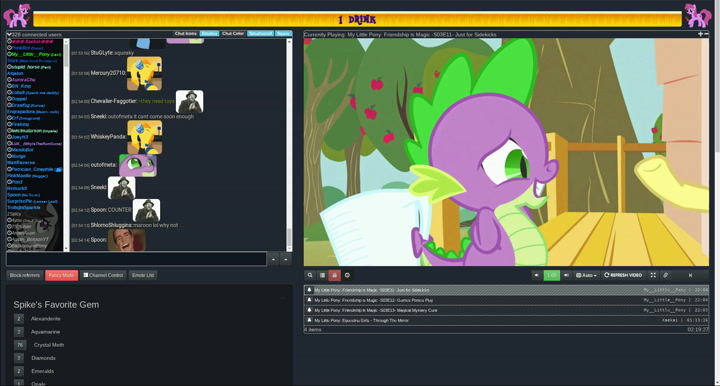Click user TrollightSparkle in user list
The image size is (720, 386).
pyautogui.click(x=24, y=207)
